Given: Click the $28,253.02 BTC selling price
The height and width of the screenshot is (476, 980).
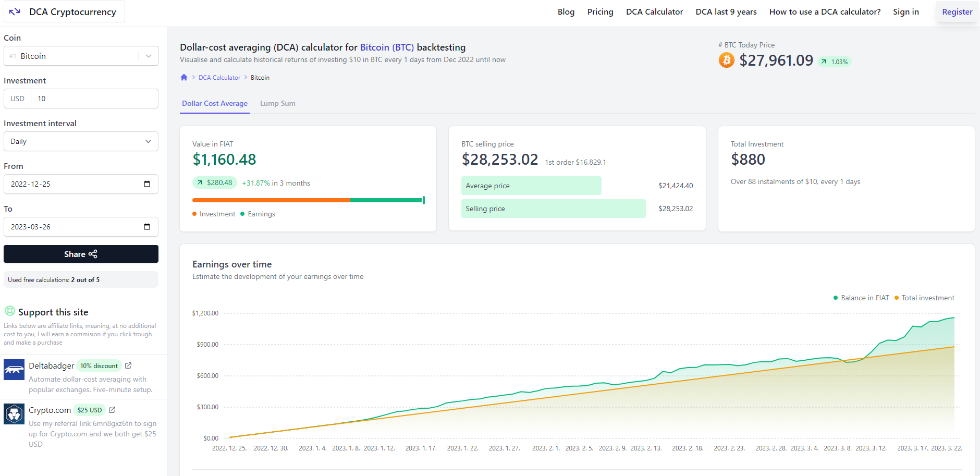Looking at the screenshot, I should point(499,160).
